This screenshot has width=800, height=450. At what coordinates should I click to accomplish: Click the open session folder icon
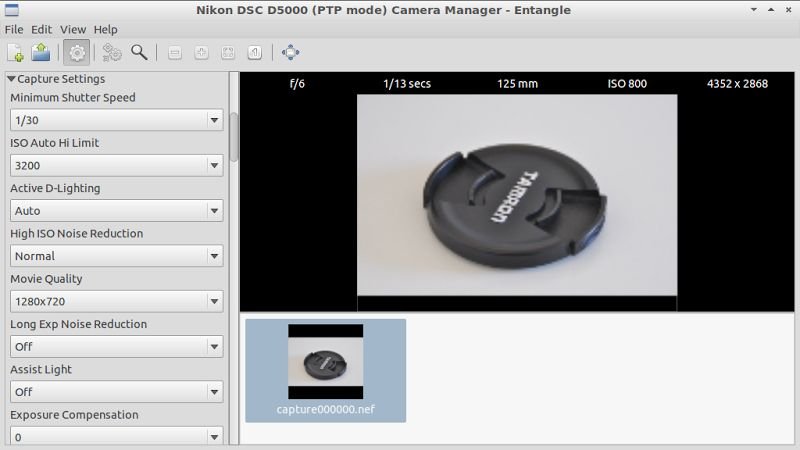tap(41, 52)
